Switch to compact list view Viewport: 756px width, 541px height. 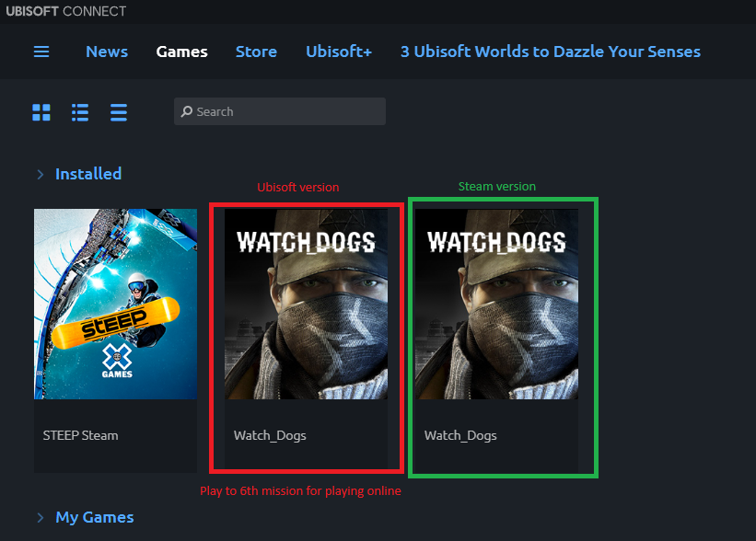(x=119, y=112)
